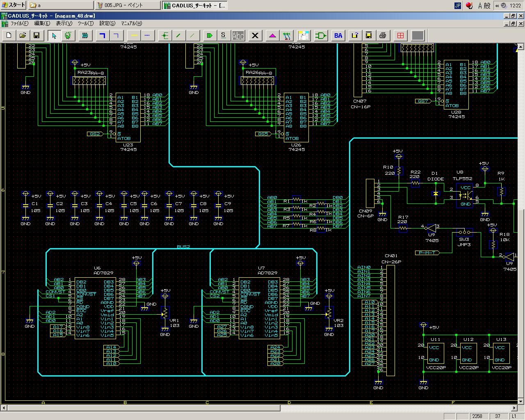Switch to 005.JPG Paint taskbar button

point(127,5)
